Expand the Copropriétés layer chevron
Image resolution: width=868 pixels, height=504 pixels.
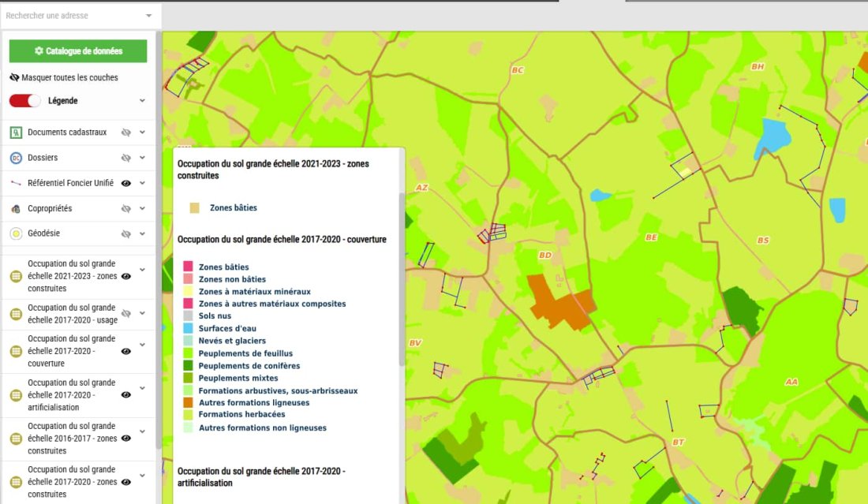pos(143,208)
